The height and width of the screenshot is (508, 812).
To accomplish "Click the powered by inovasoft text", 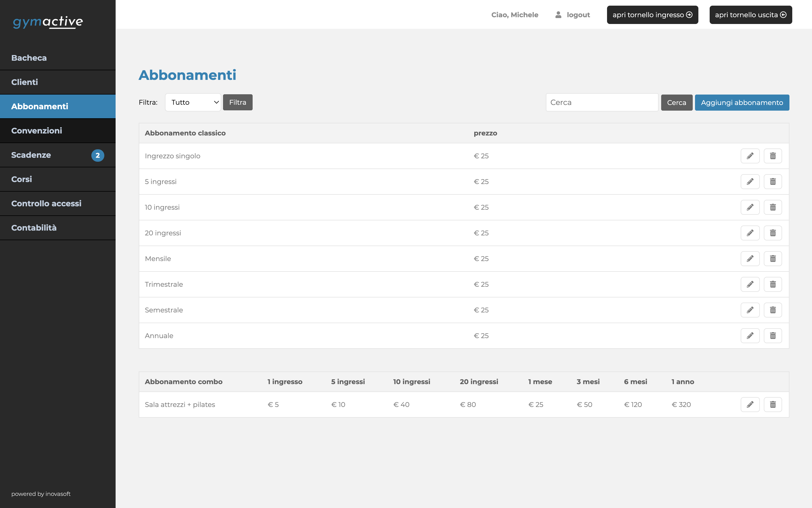I will coord(41,494).
